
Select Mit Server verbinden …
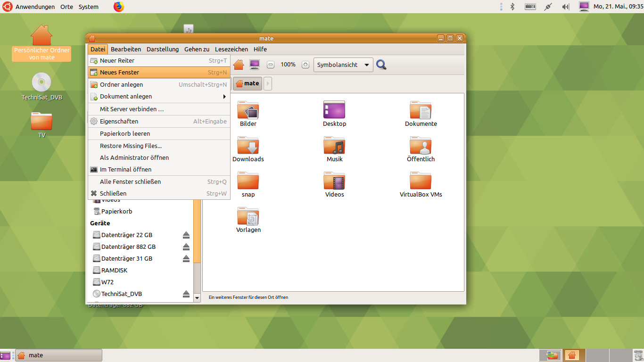pyautogui.click(x=159, y=109)
